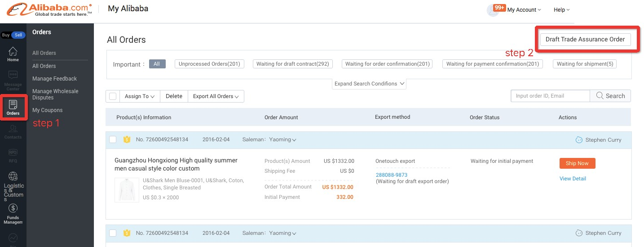Select the All filter tab

click(157, 64)
